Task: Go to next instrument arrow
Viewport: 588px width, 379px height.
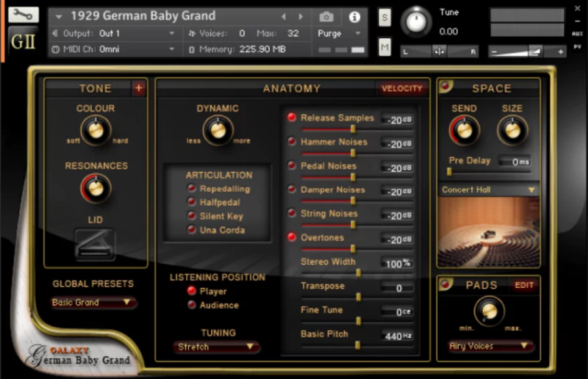Action: click(301, 16)
